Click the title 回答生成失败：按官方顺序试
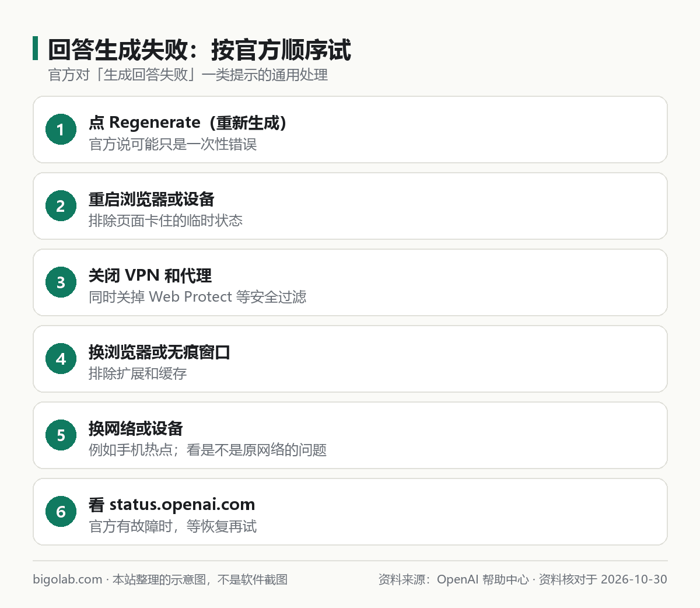The image size is (700, 608). click(x=199, y=50)
